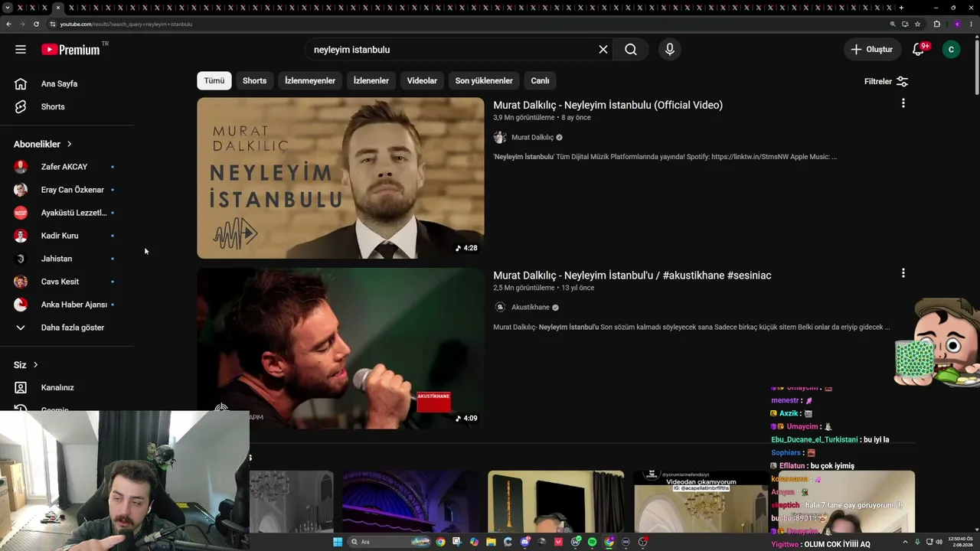This screenshot has width=980, height=551.
Task: Open the Akustikhane channel avatar
Action: [x=500, y=308]
